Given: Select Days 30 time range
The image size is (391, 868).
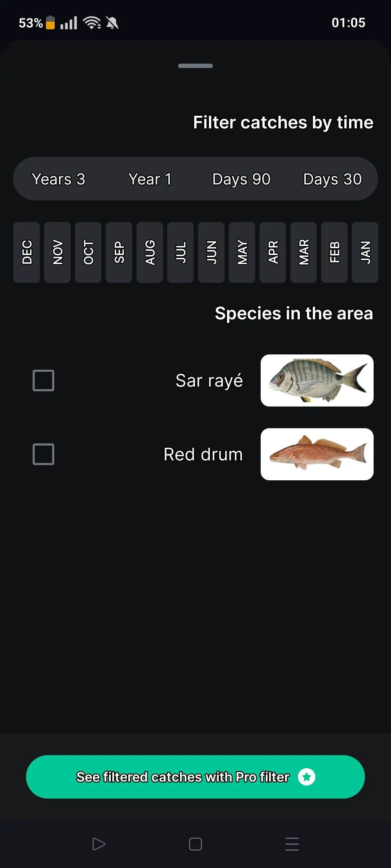Looking at the screenshot, I should click(x=332, y=179).
